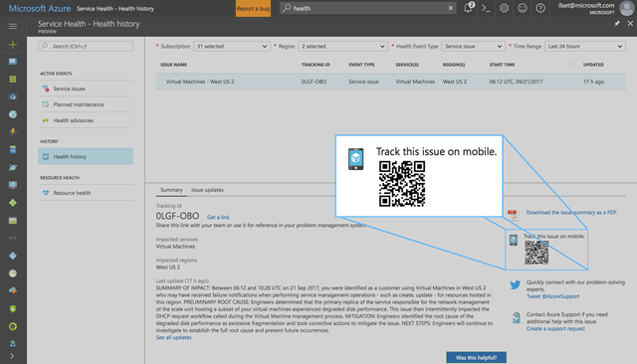This screenshot has height=364, width=637.
Task: Close the Service Health blade
Action: 630,24
